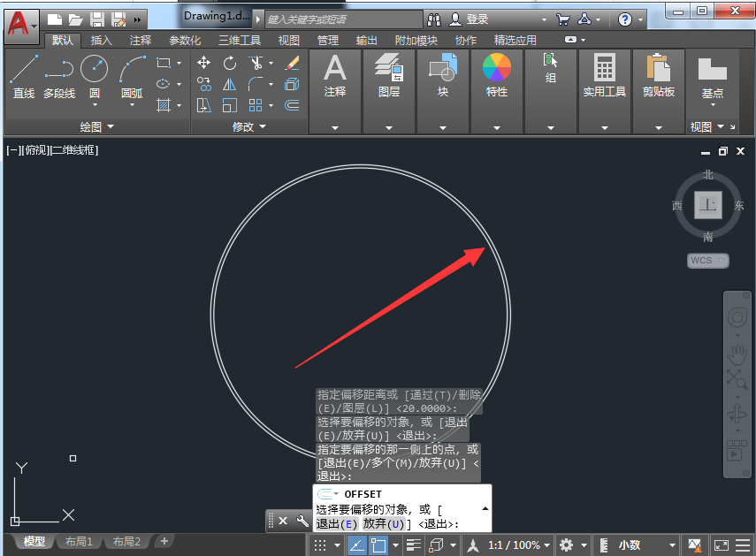
Task: Toggle clean screen icon in status bar
Action: (x=722, y=545)
